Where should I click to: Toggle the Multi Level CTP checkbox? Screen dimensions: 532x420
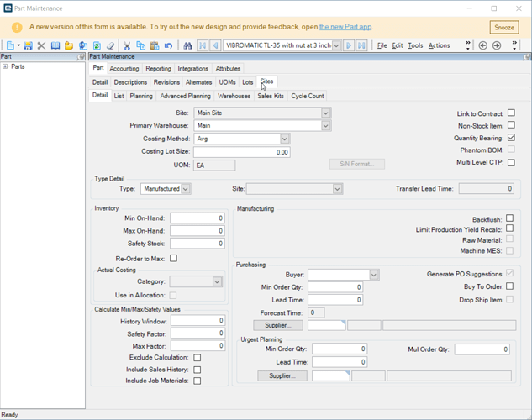click(511, 162)
